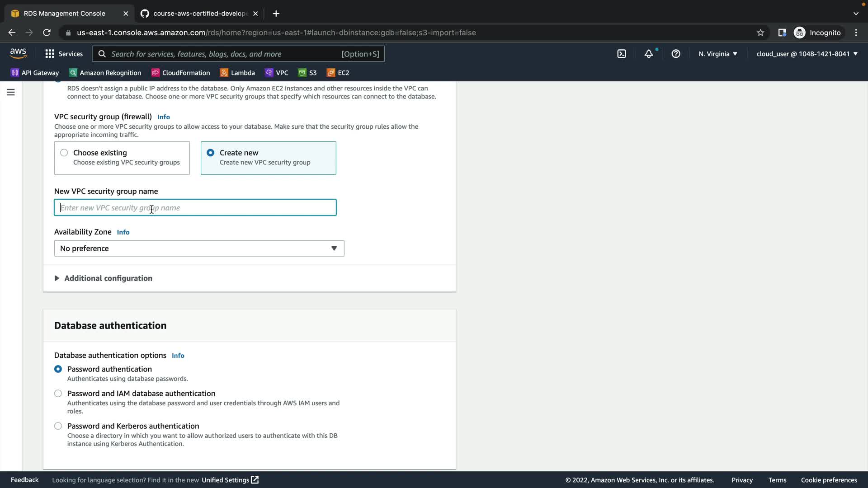Open the Lambda bookmark shortcut
Screen dimensions: 868x488
point(237,73)
